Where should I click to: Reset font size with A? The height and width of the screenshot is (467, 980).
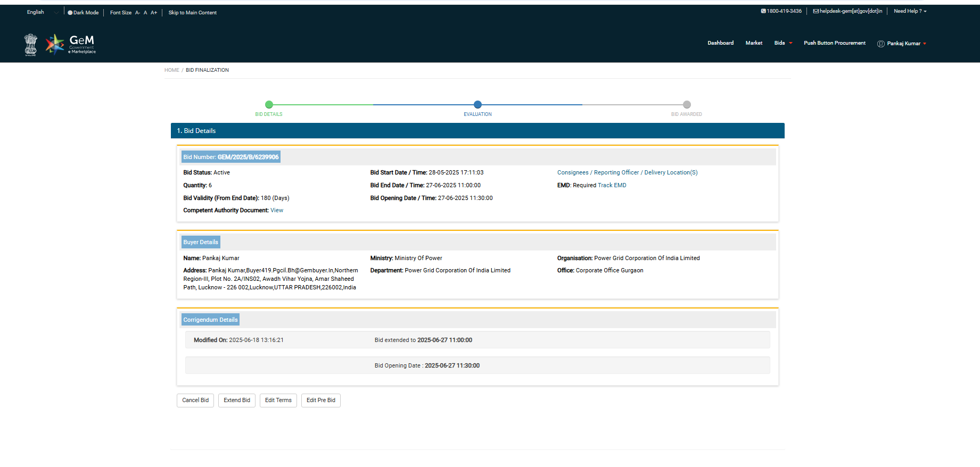point(145,13)
